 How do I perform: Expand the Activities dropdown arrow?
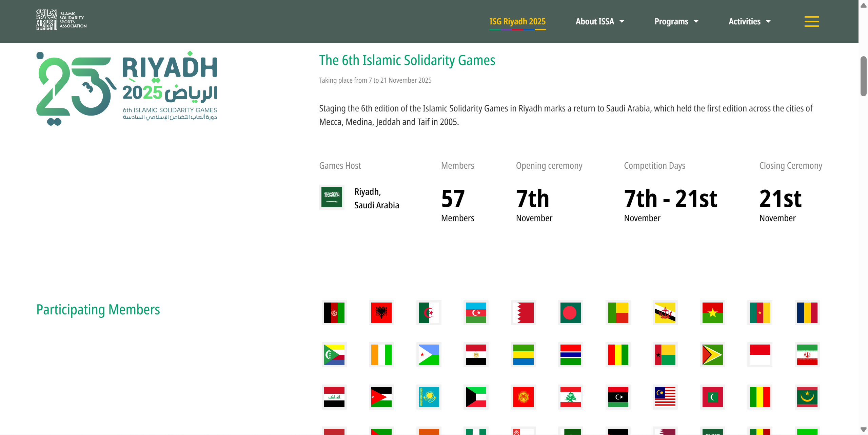(x=768, y=21)
